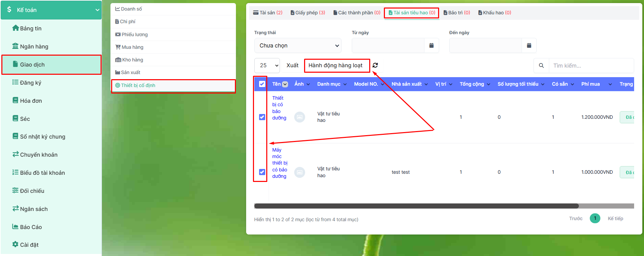Expand the Kế toán module dropdown

click(51, 10)
